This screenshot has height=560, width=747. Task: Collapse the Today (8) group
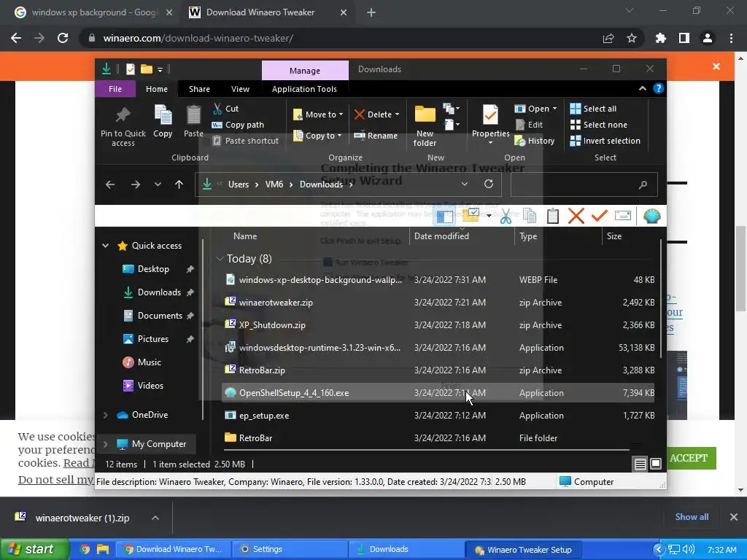click(220, 259)
